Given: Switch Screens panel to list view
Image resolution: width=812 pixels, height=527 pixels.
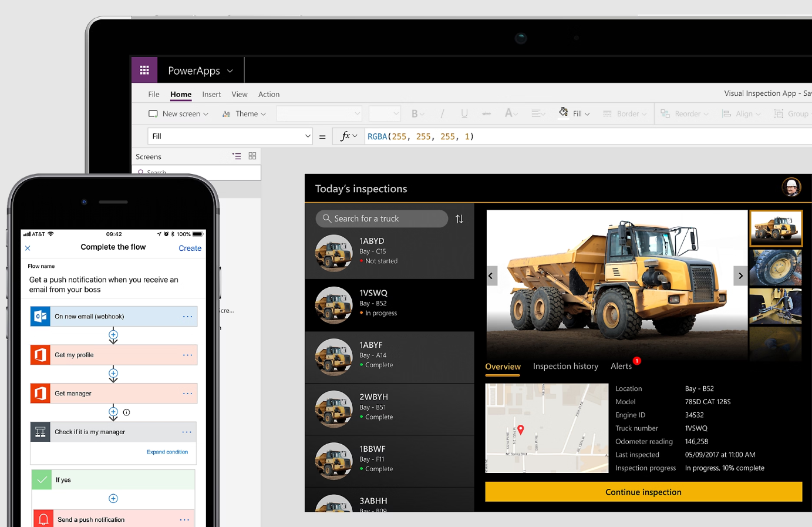Looking at the screenshot, I should (237, 156).
